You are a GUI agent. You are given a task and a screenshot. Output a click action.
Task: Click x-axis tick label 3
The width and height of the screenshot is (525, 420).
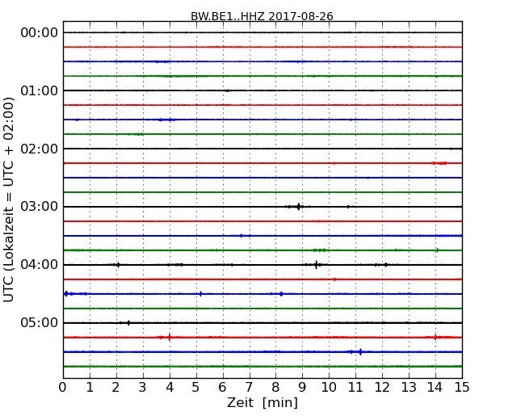click(x=143, y=388)
